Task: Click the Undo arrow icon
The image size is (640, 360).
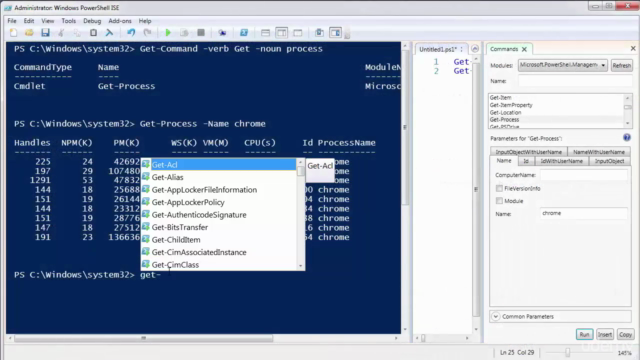Action: (x=131, y=33)
